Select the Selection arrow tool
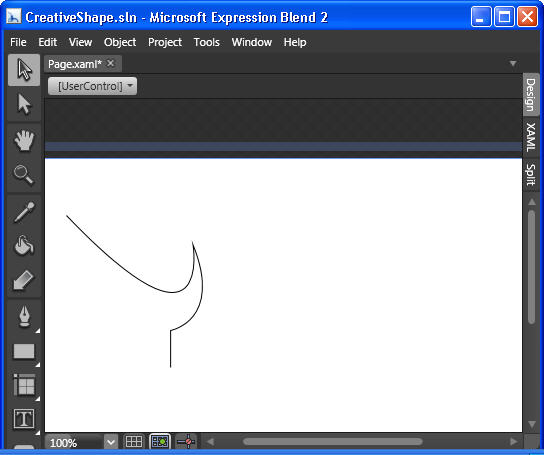544x455 pixels. (x=24, y=70)
